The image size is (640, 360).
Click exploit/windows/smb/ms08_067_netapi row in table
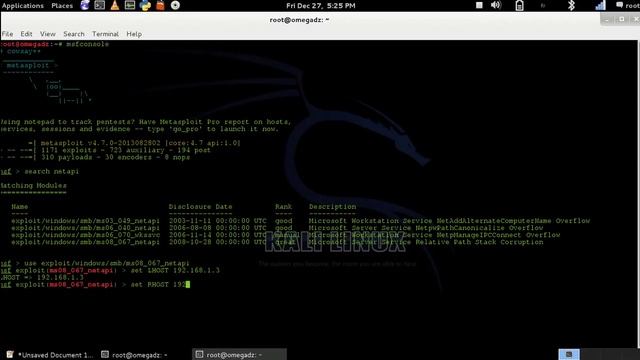[277, 242]
